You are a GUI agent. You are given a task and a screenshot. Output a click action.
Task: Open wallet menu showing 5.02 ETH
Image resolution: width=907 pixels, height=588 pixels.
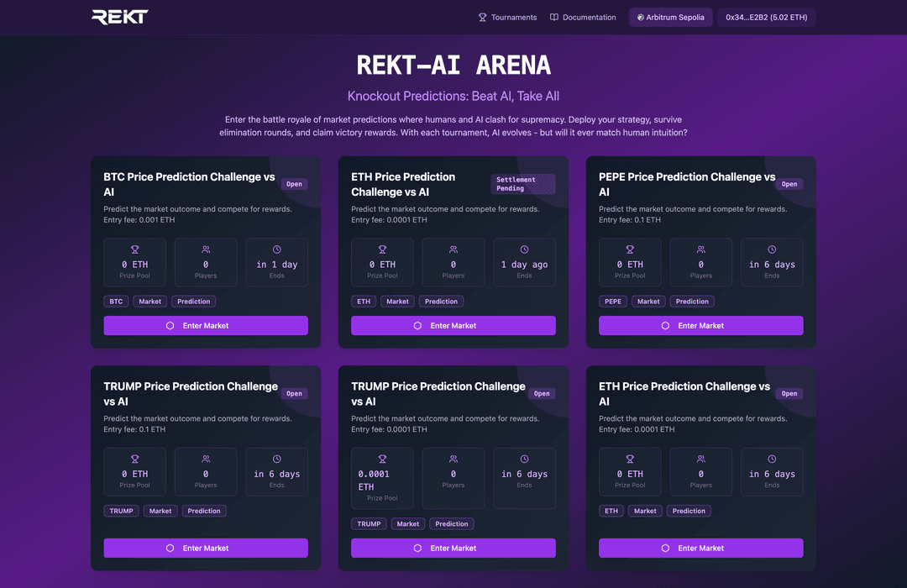[x=766, y=18]
